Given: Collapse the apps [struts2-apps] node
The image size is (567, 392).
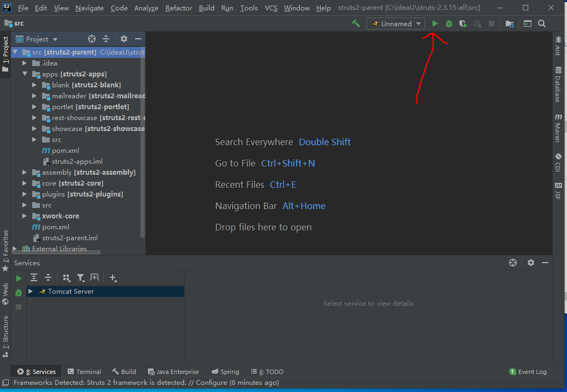Looking at the screenshot, I should [x=25, y=74].
